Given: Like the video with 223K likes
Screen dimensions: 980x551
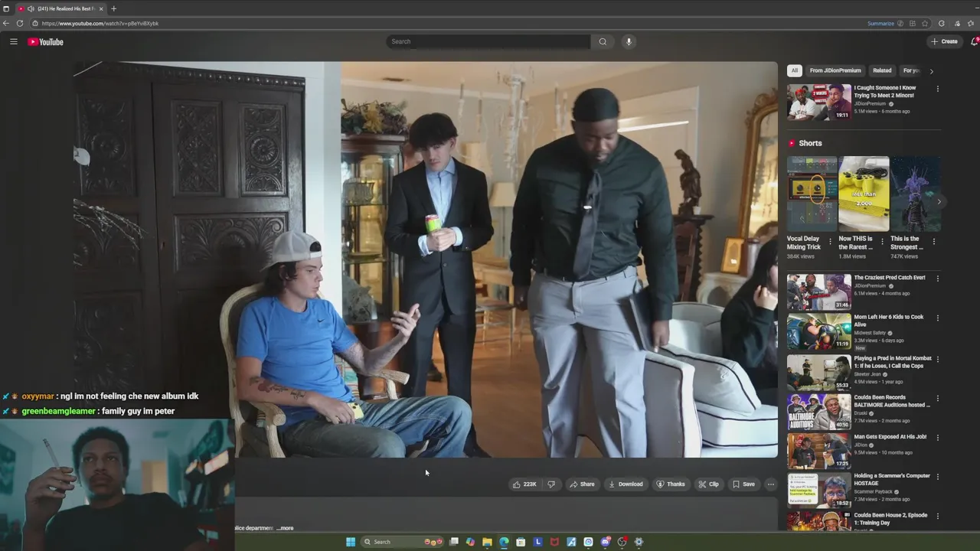Looking at the screenshot, I should tap(524, 484).
